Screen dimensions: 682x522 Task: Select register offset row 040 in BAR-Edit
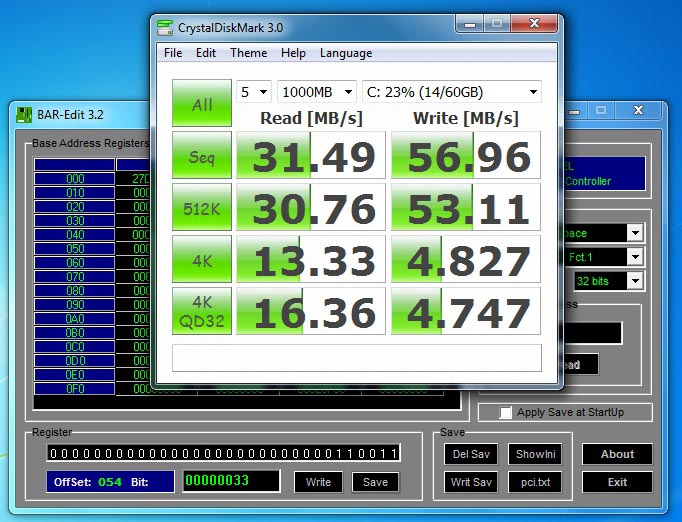point(74,235)
